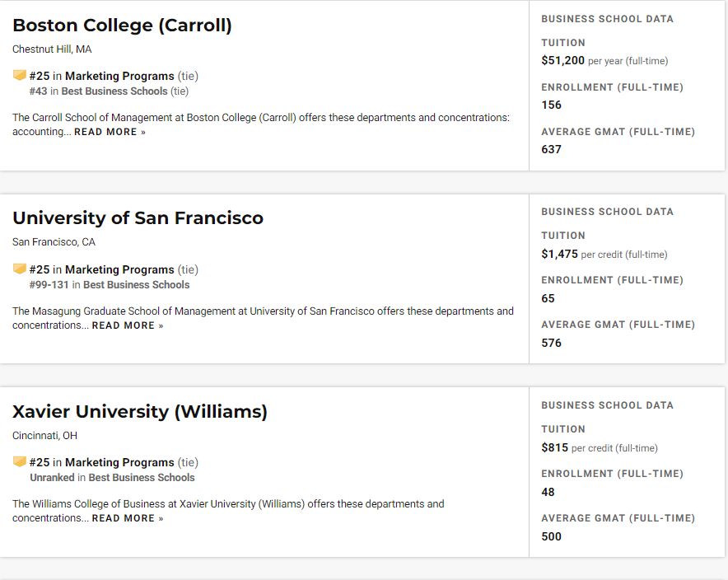
Task: Expand University of San Francisco READ MORE
Action: coord(128,325)
